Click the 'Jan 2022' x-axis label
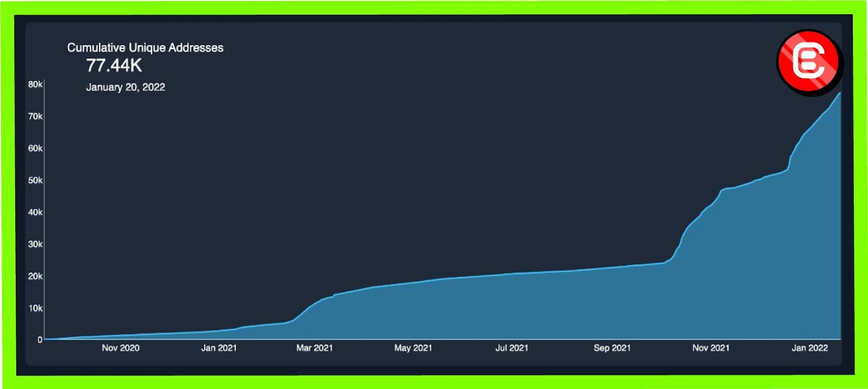The height and width of the screenshot is (389, 868). click(809, 348)
